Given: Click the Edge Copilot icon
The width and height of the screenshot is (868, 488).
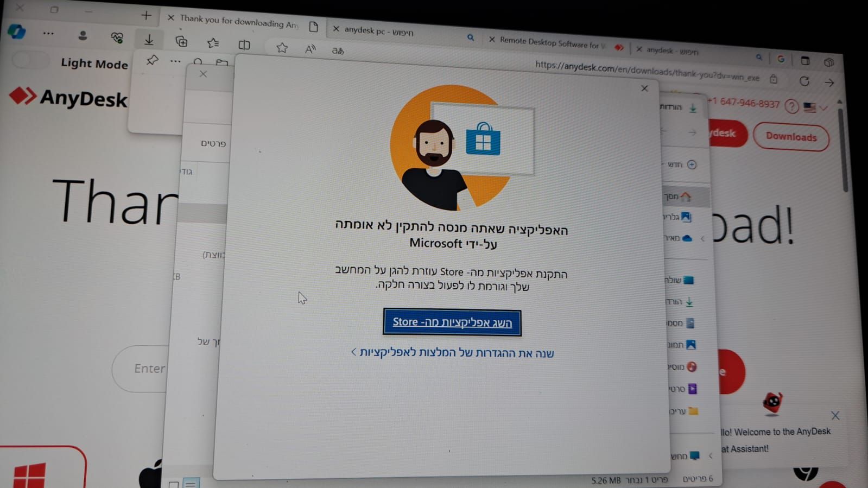Looking at the screenshot, I should pyautogui.click(x=17, y=32).
